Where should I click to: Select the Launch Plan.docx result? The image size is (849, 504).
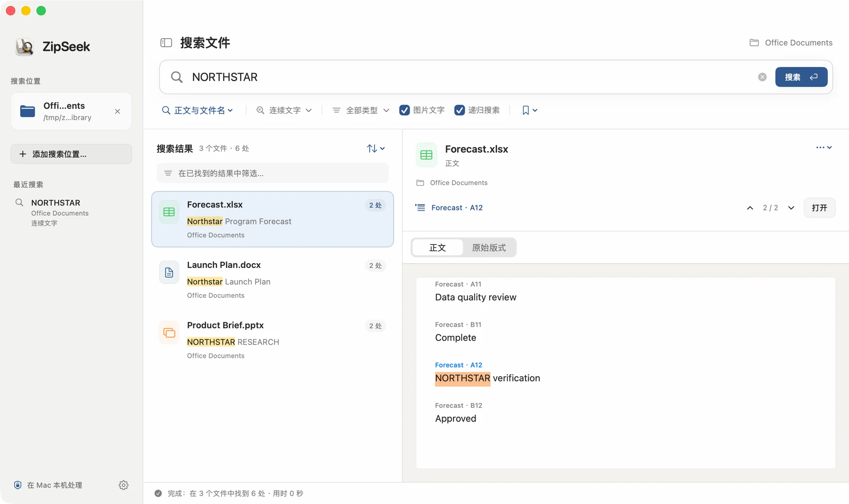pyautogui.click(x=273, y=280)
